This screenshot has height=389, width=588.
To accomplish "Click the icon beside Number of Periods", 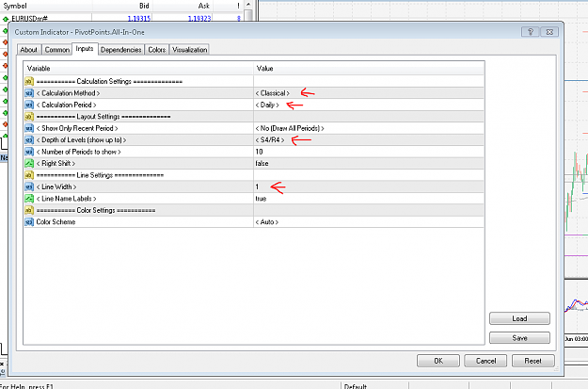I will 29,152.
